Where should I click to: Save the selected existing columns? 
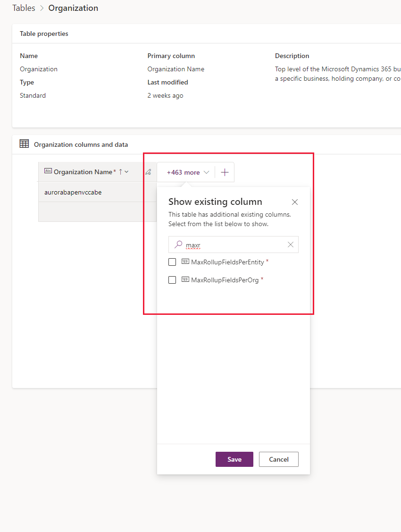coord(234,459)
